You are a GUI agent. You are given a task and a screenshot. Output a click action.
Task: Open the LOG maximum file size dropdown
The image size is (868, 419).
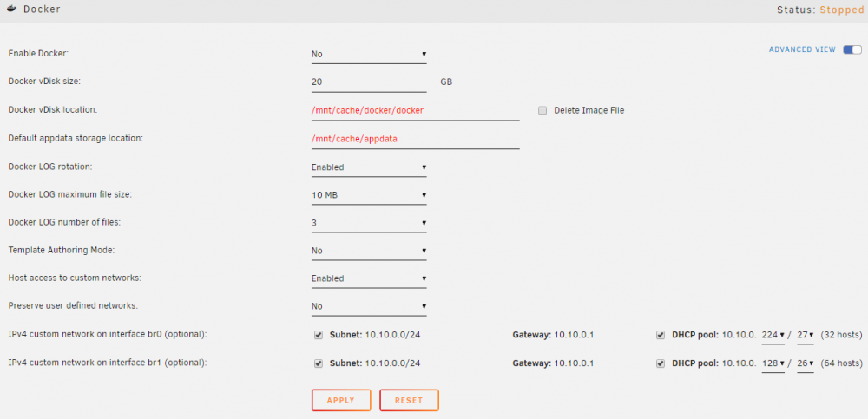(x=369, y=195)
